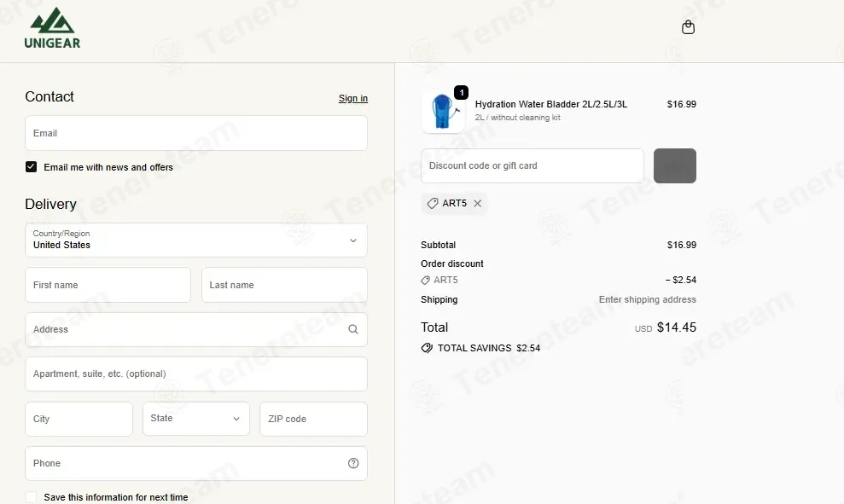Click the address search magnifier icon
The height and width of the screenshot is (504, 844).
coord(353,329)
